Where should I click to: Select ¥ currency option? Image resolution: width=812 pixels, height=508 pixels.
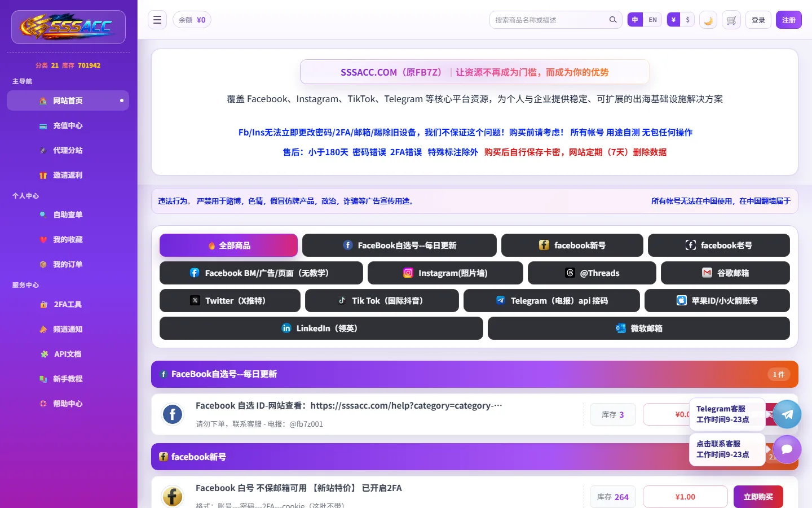673,20
